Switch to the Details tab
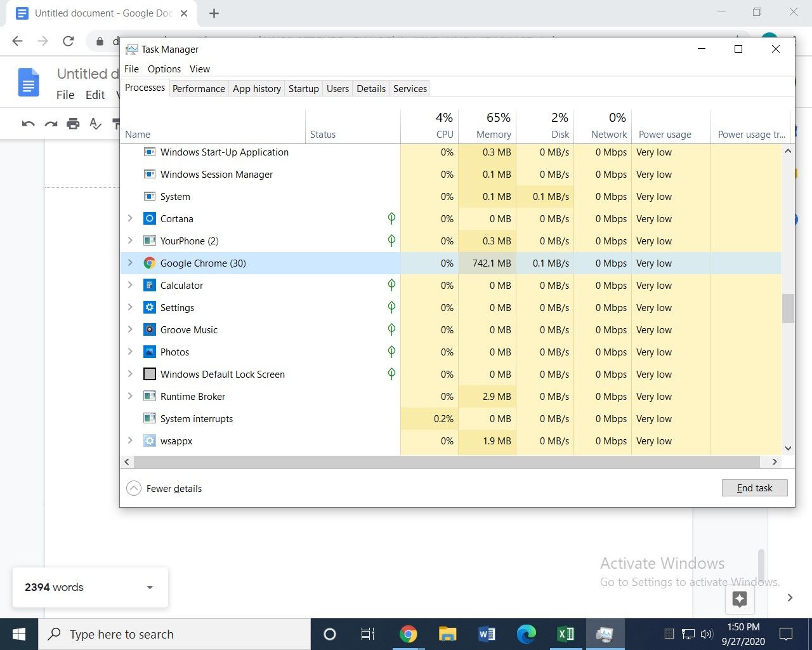The width and height of the screenshot is (812, 650). point(371,88)
